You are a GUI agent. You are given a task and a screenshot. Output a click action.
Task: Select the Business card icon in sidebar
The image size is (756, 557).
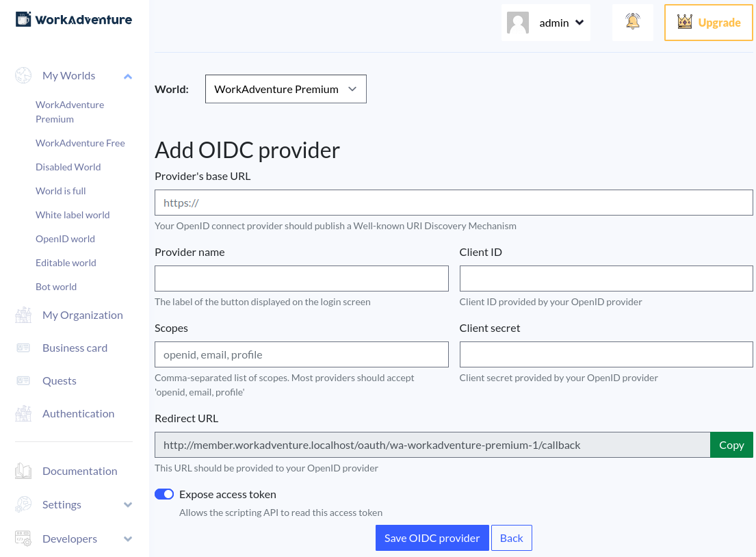click(x=23, y=347)
